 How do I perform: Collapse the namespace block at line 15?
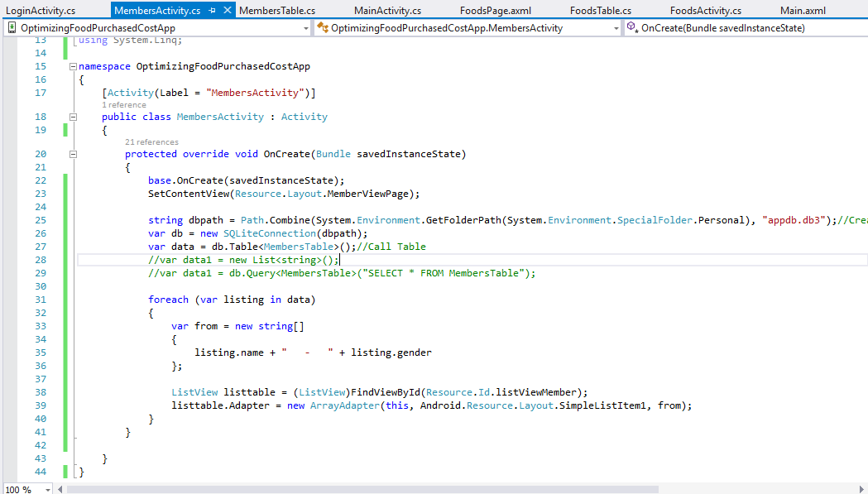point(73,66)
